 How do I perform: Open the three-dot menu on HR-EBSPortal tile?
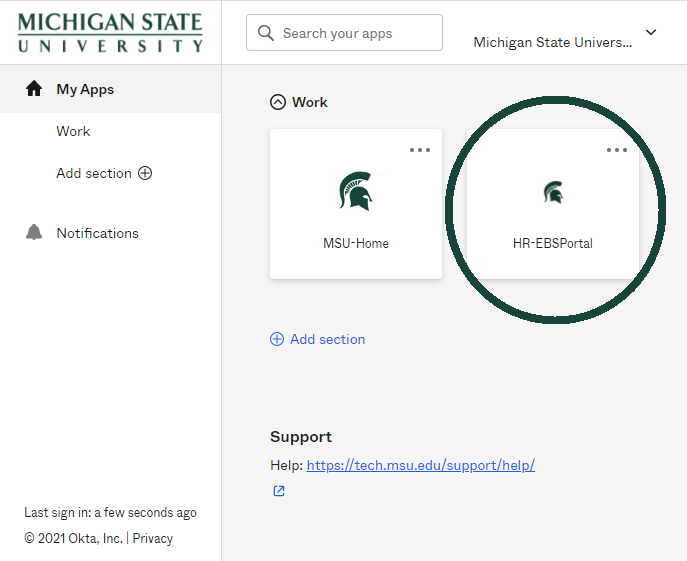point(617,150)
